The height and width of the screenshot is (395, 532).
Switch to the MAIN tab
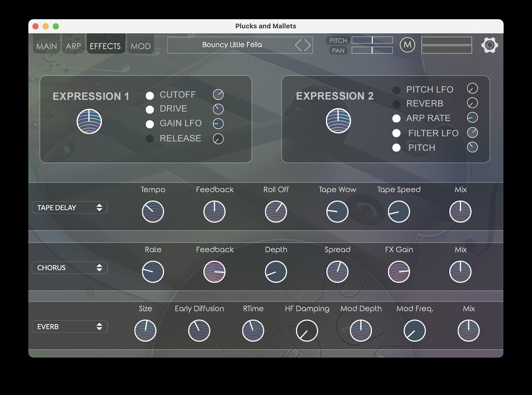coord(47,46)
